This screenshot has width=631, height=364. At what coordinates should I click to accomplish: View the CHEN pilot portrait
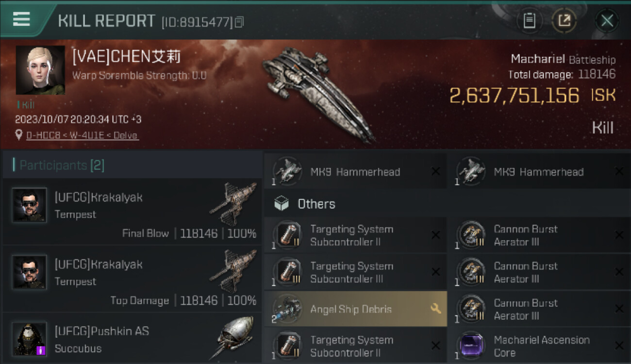click(40, 70)
